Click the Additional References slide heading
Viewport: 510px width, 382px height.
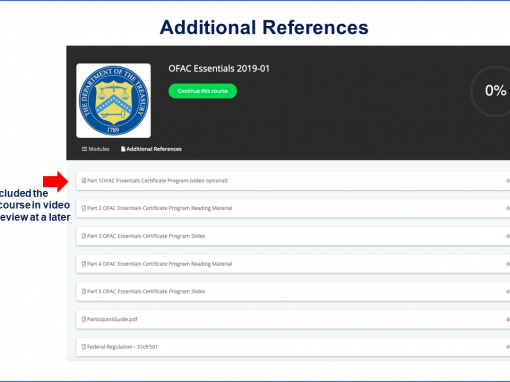point(264,27)
